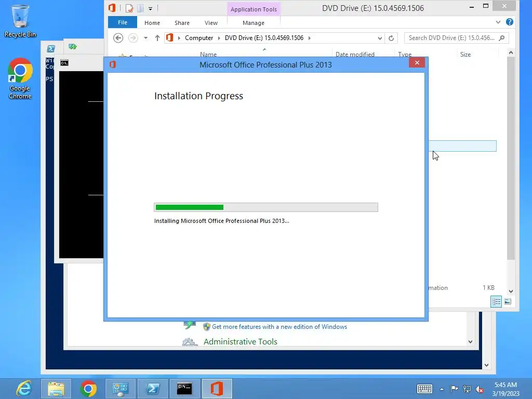The height and width of the screenshot is (399, 532).
Task: Click the Explorer scroll down arrow
Action: tap(511, 291)
